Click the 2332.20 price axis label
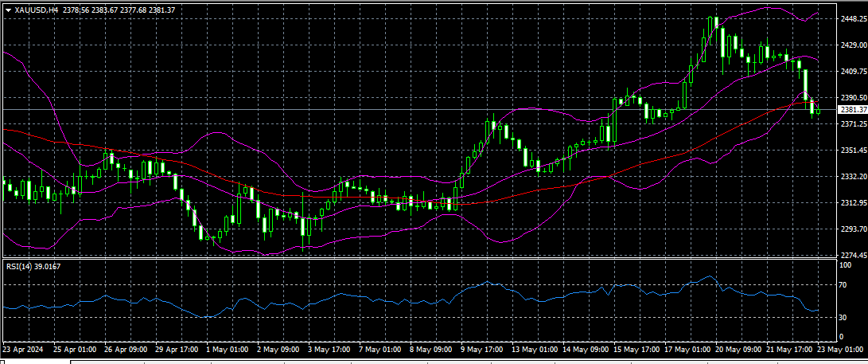 [853, 177]
